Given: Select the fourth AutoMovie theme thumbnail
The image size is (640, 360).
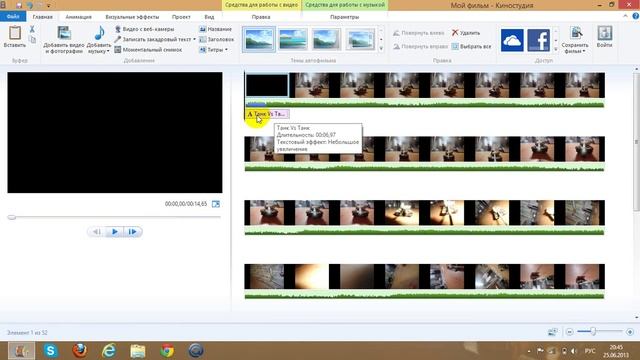Looking at the screenshot, I should coord(360,39).
